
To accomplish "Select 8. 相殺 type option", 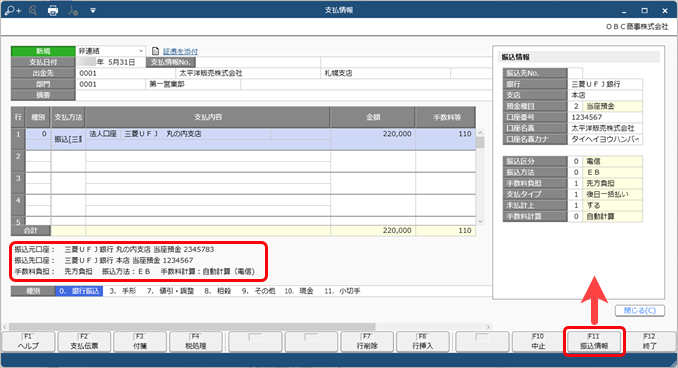I will point(218,291).
